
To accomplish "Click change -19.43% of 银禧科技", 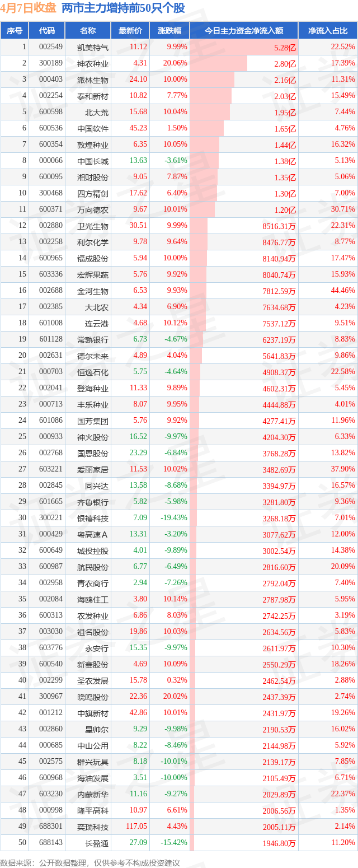I will point(175,519).
